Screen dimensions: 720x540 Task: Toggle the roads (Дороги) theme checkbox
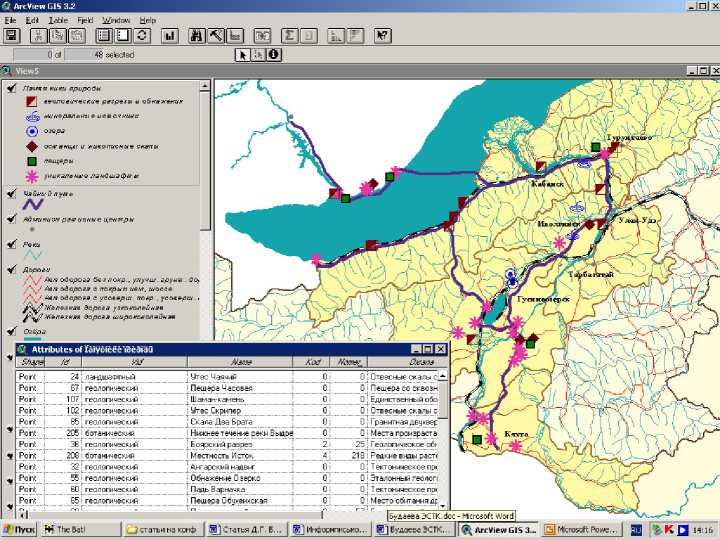tap(11, 269)
